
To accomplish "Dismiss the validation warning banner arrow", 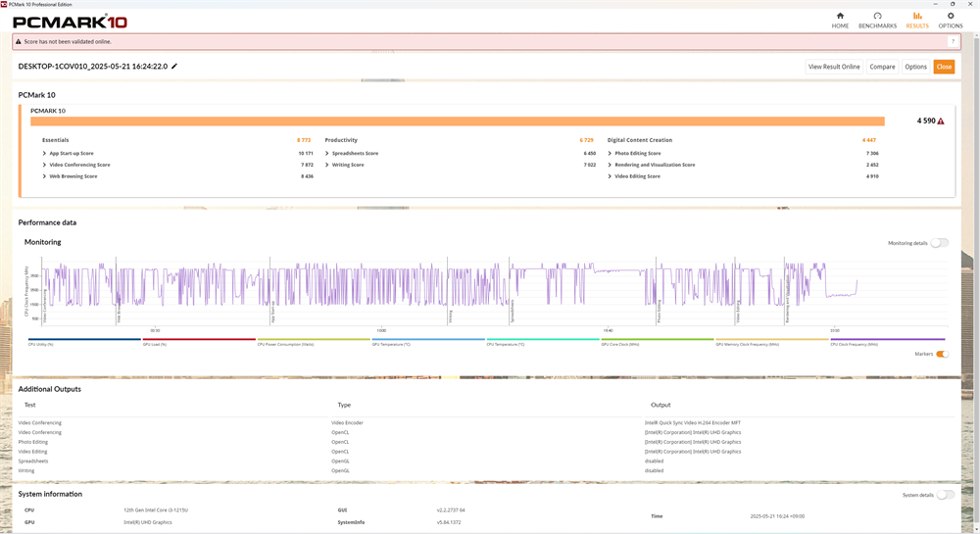I will 953,42.
